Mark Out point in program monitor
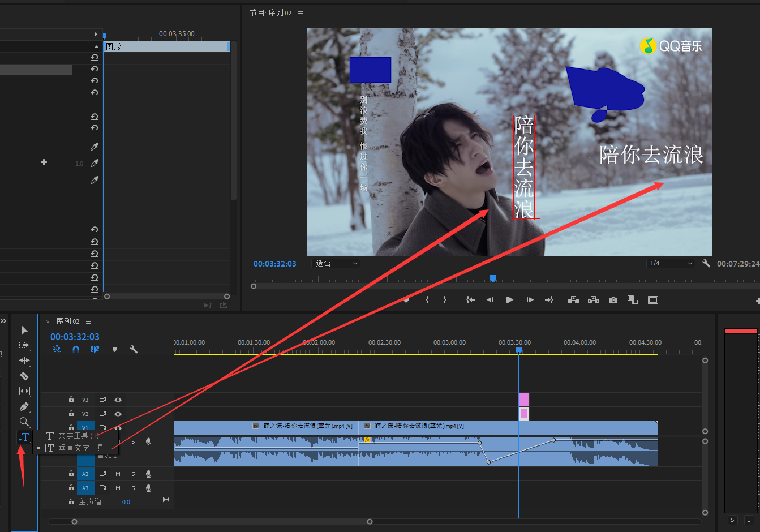Screen dimensions: 760x532 pos(445,300)
